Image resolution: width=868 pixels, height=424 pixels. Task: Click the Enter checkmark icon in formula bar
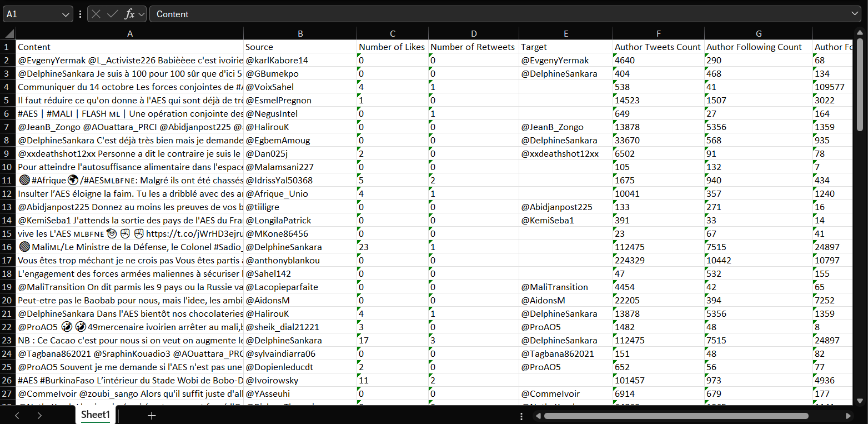tap(113, 14)
